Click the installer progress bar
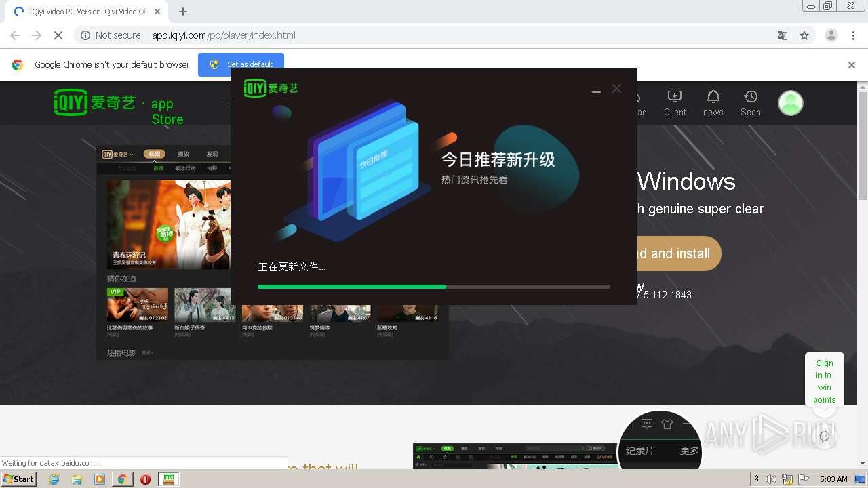The height and width of the screenshot is (488, 868). click(x=433, y=287)
